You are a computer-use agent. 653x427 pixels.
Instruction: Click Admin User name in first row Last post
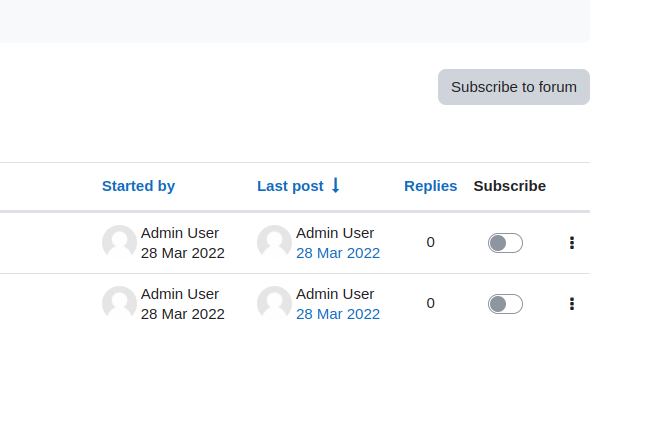335,233
